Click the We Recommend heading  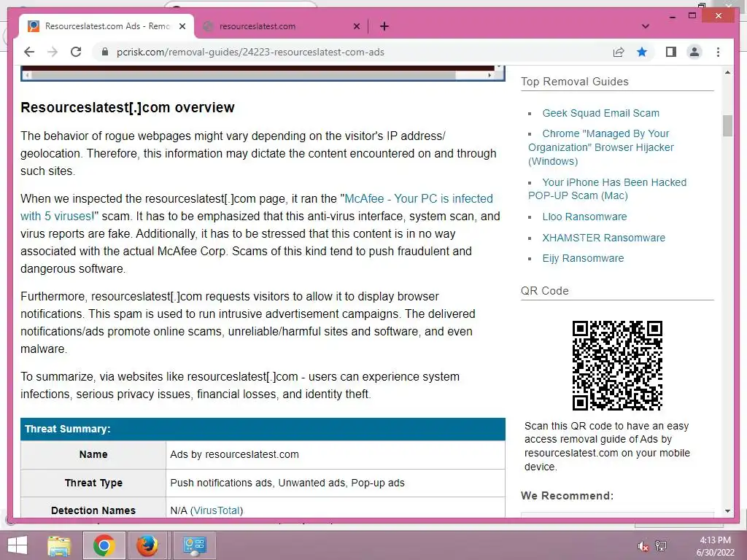pyautogui.click(x=567, y=496)
